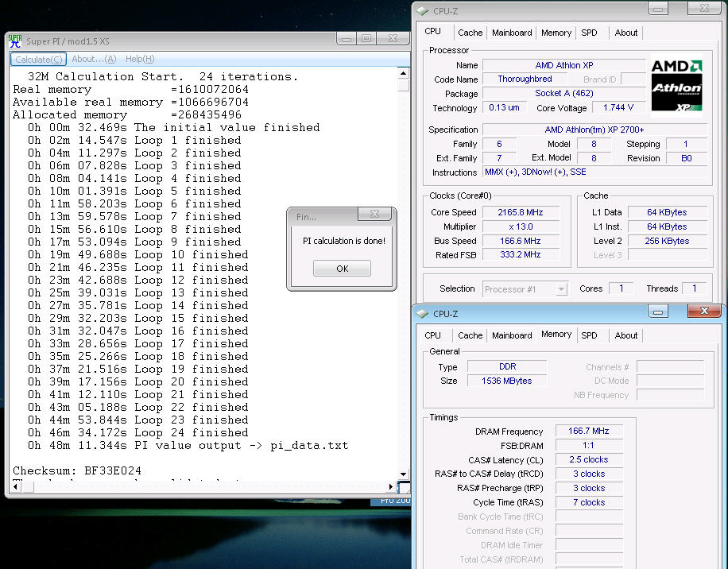Open the Help menu in Super PI

click(140, 59)
